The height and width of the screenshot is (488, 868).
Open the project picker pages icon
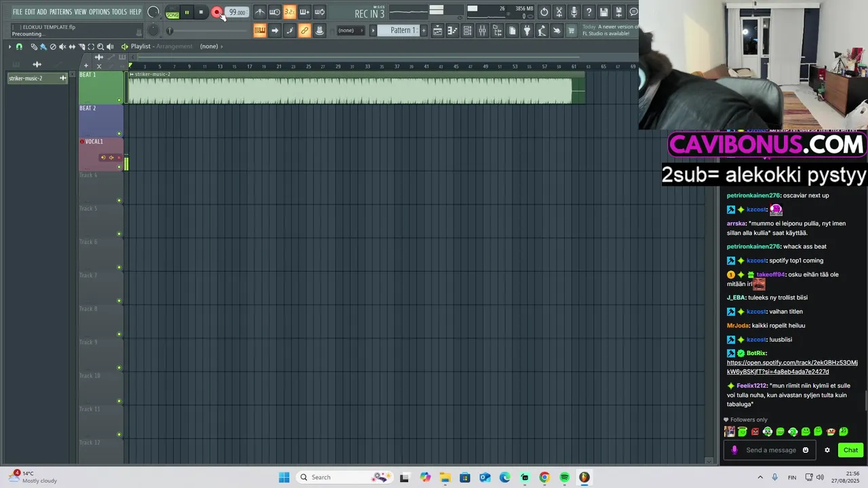point(512,30)
